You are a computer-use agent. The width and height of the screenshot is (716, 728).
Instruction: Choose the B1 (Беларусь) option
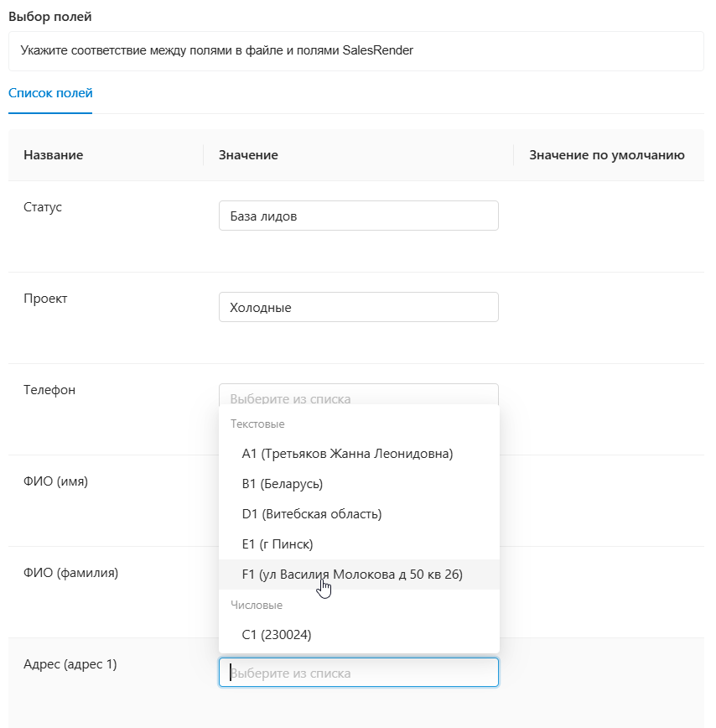click(283, 484)
